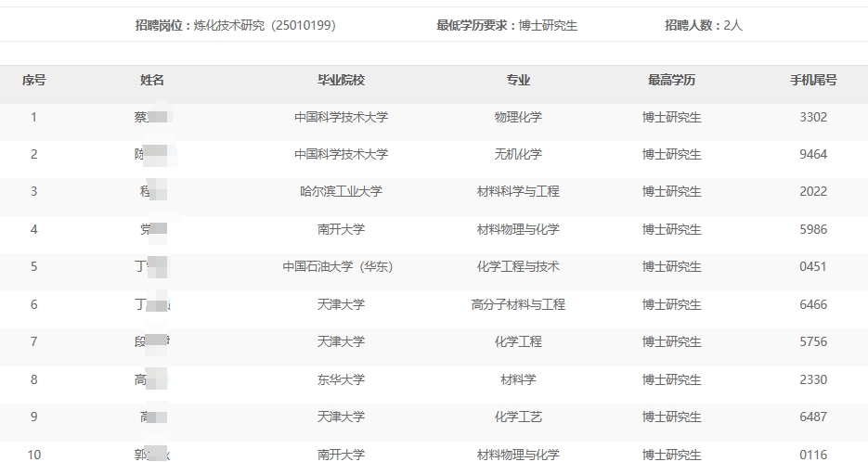Click the 无机化学 major cell
The height and width of the screenshot is (462, 868).
click(x=518, y=155)
